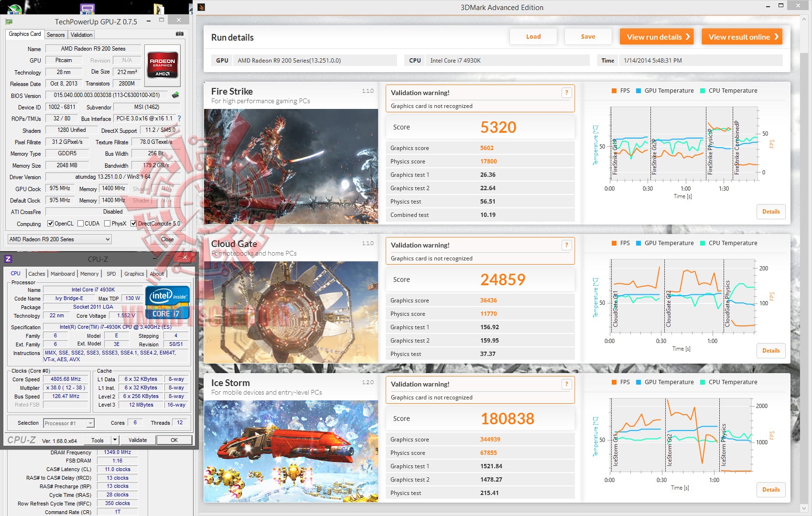This screenshot has width=812, height=516.
Task: Click the Ice Storm Graphics score 344939
Action: tap(490, 440)
